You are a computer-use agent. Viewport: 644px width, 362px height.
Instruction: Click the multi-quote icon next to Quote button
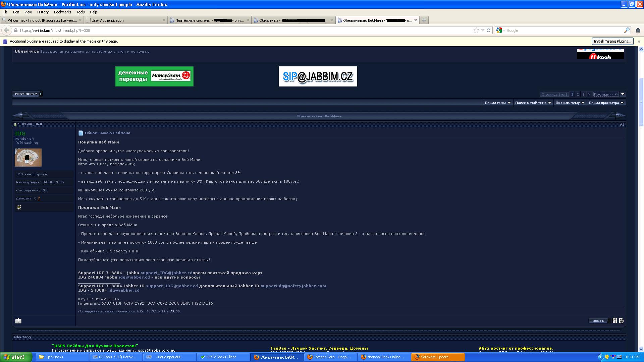click(x=614, y=321)
